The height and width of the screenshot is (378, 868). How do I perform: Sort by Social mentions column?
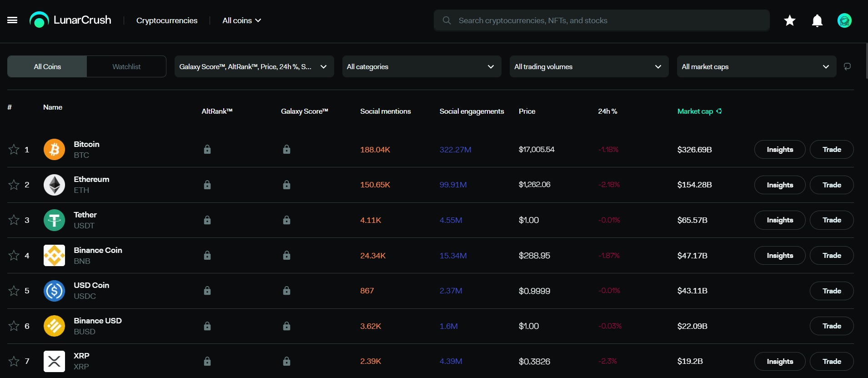tap(386, 111)
